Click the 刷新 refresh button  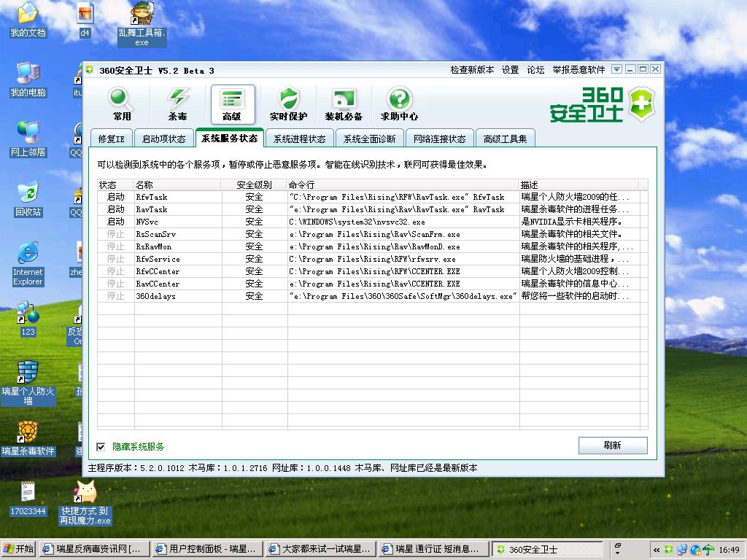[x=613, y=446]
